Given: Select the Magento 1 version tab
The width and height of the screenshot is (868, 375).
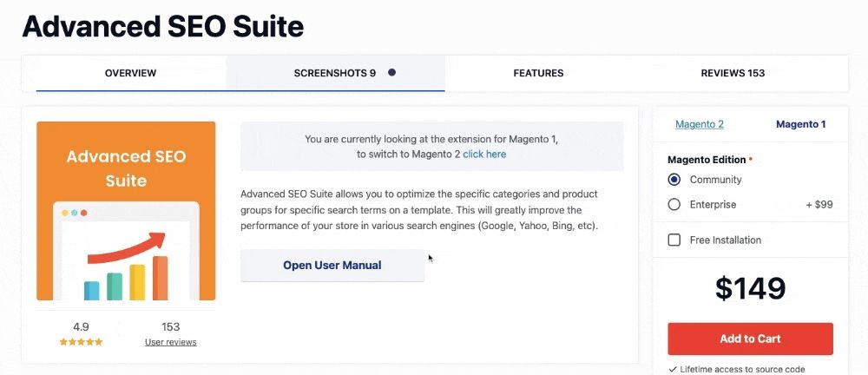Looking at the screenshot, I should click(x=800, y=124).
